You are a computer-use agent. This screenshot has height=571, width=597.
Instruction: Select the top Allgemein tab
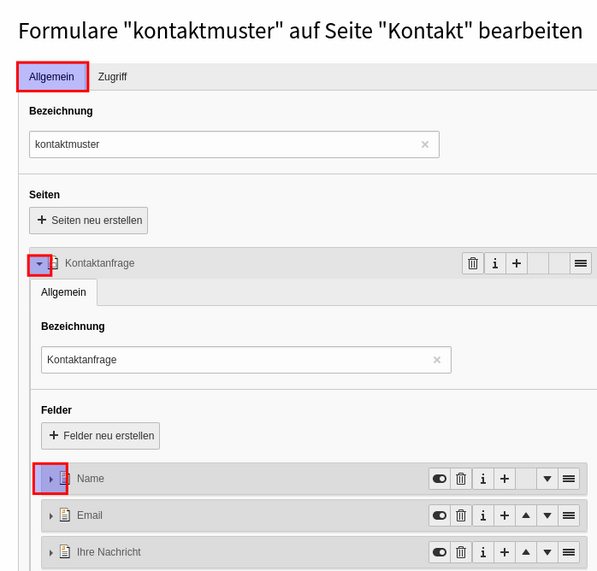[52, 77]
